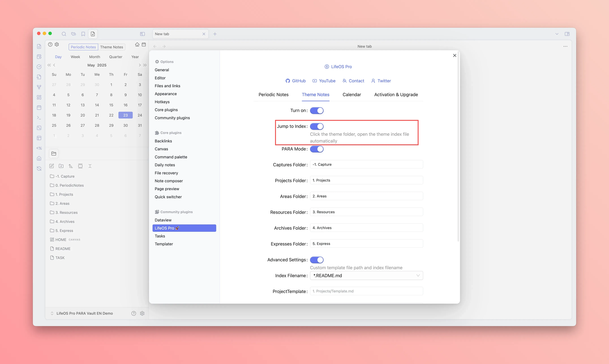This screenshot has width=609, height=364.
Task: Click the new note icon in file explorer
Action: (x=52, y=166)
